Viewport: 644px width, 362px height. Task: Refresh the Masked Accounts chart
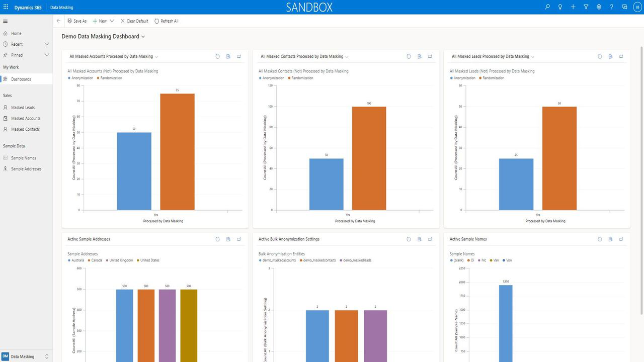pos(217,56)
